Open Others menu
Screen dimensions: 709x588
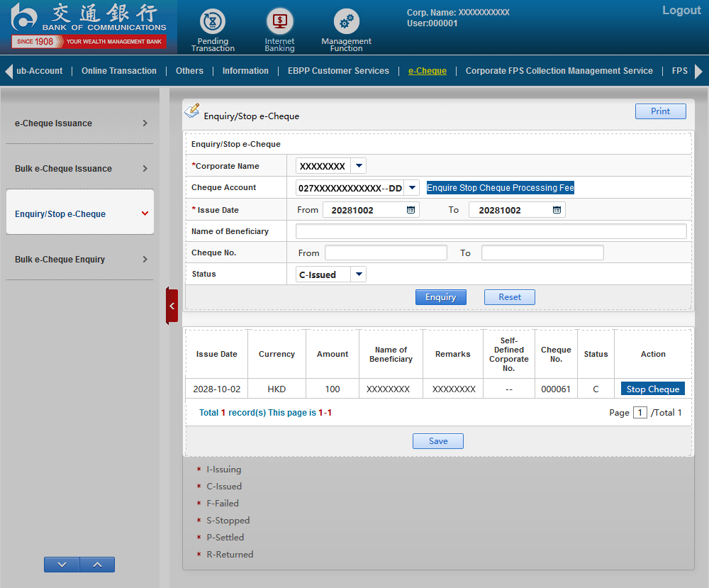(x=189, y=70)
